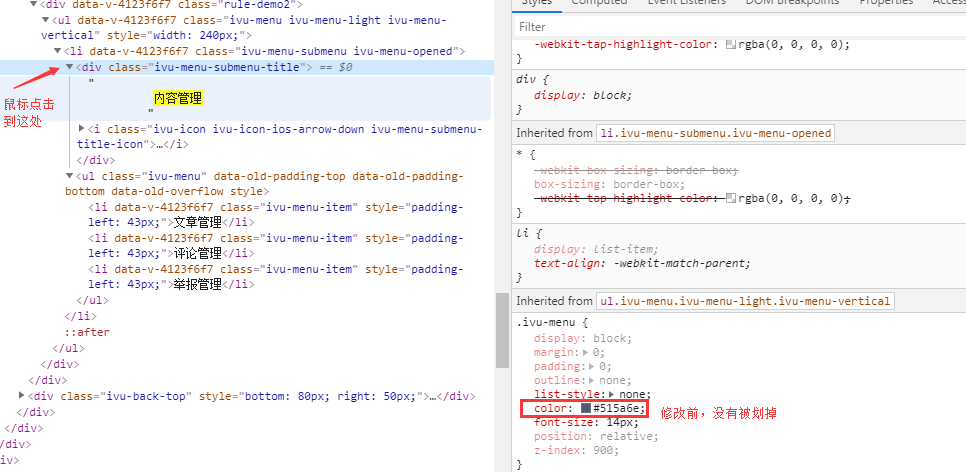Image resolution: width=966 pixels, height=472 pixels.
Task: Click the 'display: block' value in div rule
Action: click(x=610, y=96)
